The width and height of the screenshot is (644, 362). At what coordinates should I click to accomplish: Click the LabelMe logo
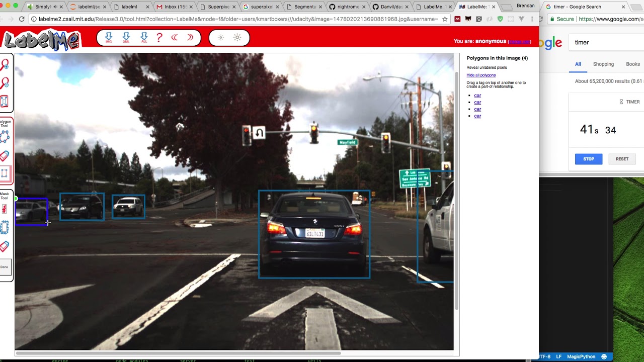point(42,40)
